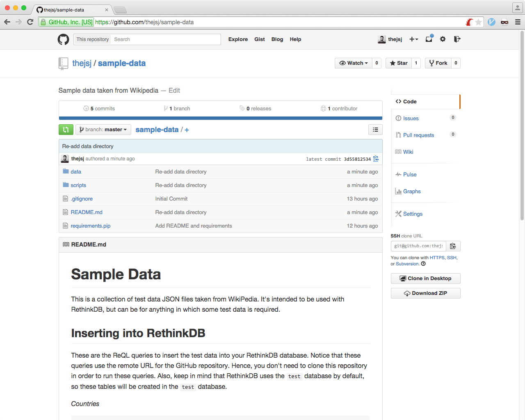View 0 releases link

255,109
